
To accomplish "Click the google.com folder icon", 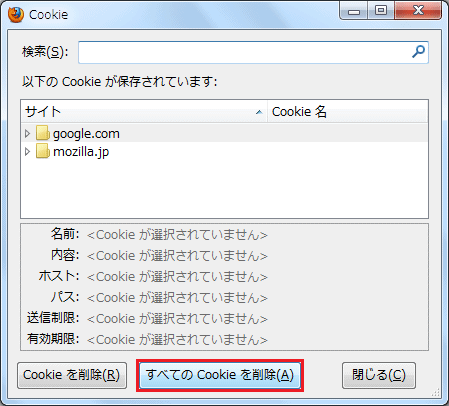I will (x=43, y=133).
